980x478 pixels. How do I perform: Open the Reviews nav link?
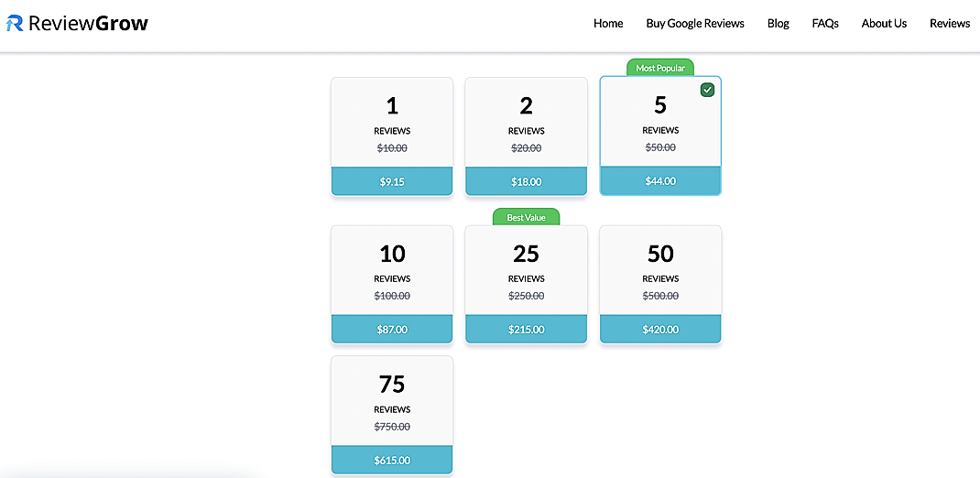tap(950, 24)
